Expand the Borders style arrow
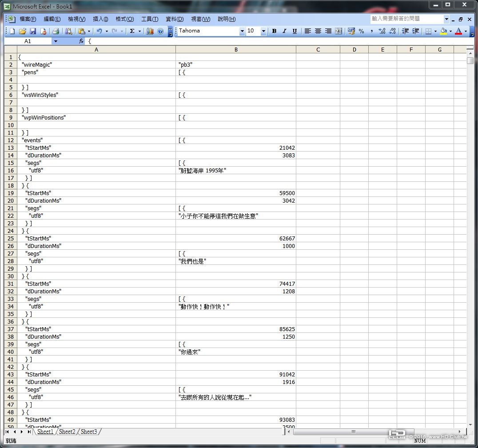478x448 pixels. point(435,31)
